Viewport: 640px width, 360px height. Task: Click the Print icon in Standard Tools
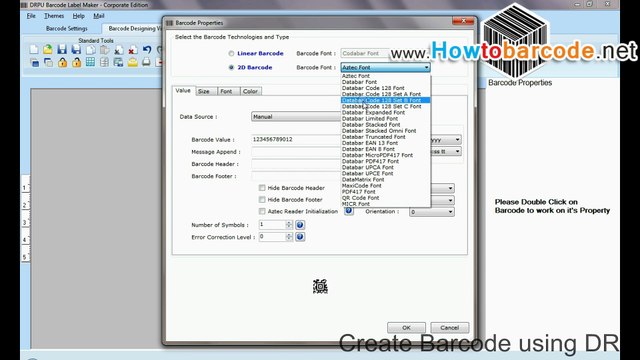[x=147, y=62]
